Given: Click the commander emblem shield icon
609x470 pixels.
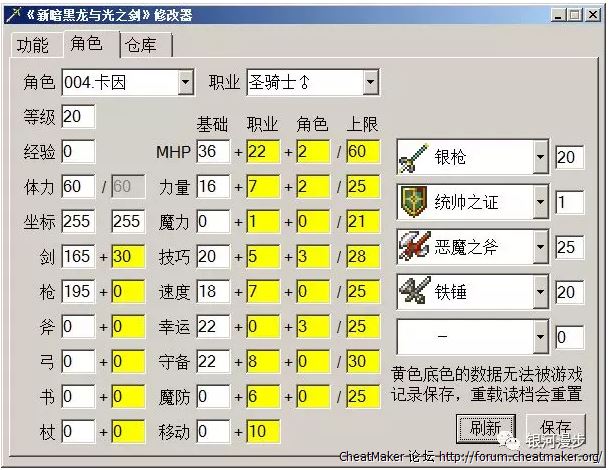Looking at the screenshot, I should pyautogui.click(x=413, y=202).
